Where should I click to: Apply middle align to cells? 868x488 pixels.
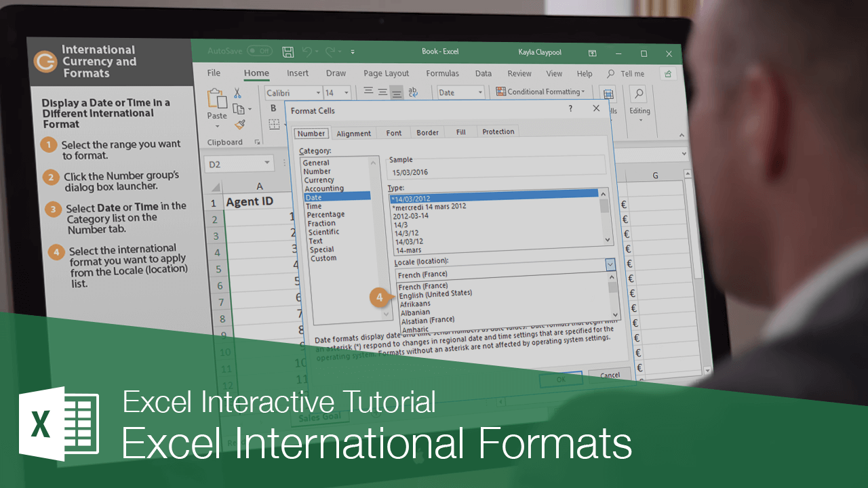click(382, 91)
